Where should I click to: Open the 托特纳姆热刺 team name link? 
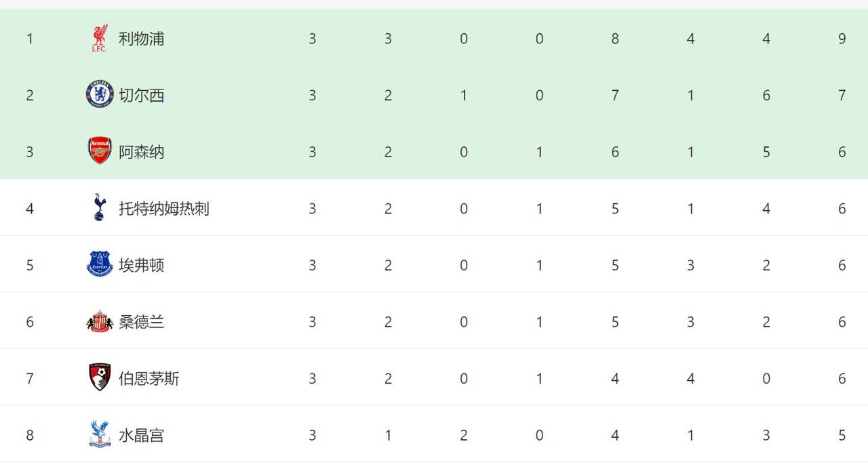click(x=164, y=208)
